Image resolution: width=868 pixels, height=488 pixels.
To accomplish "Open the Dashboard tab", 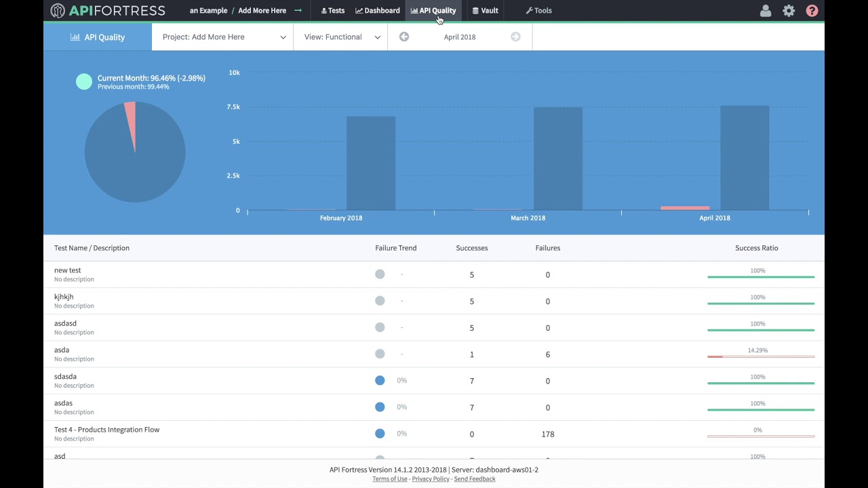I will pyautogui.click(x=378, y=10).
